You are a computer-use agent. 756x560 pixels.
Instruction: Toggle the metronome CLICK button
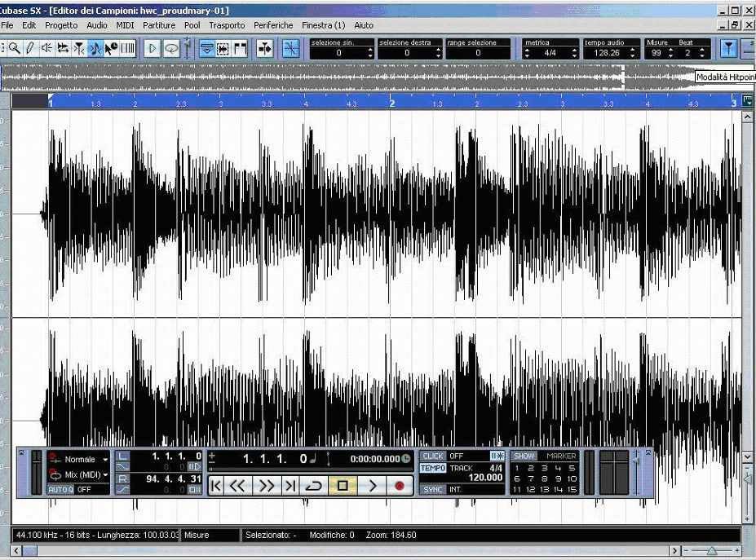tap(433, 456)
